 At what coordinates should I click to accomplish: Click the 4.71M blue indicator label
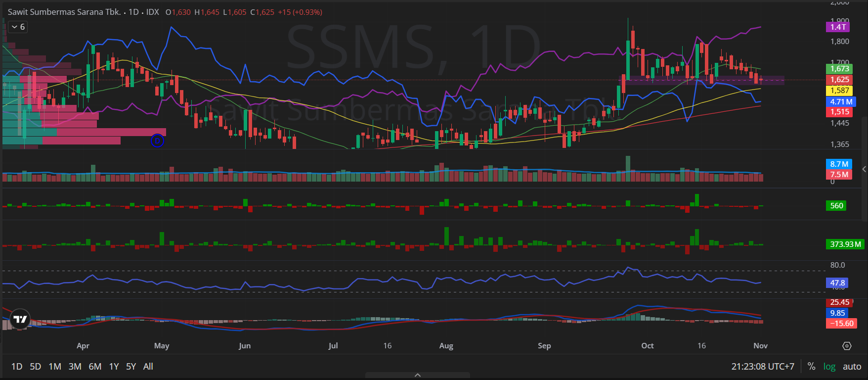point(840,101)
